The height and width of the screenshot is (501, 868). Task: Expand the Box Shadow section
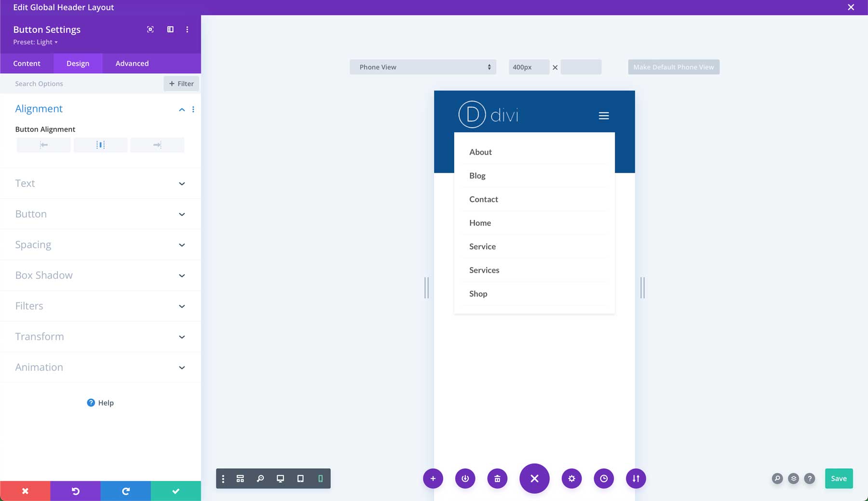coord(100,275)
